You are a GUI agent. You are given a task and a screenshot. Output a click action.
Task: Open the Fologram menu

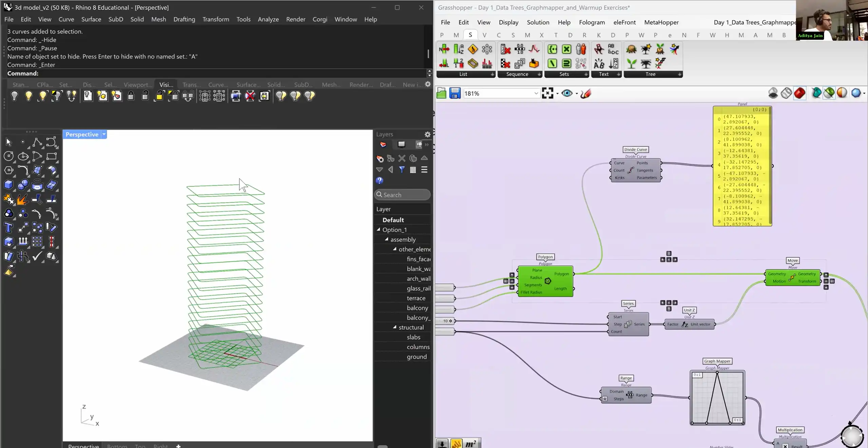(x=592, y=22)
